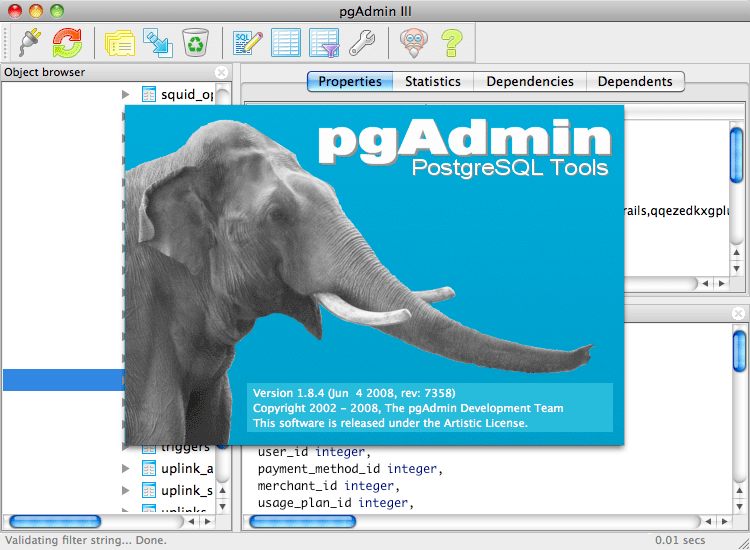Viewport: 750px width, 550px height.
Task: Close the Object browser panel
Action: coord(221,72)
